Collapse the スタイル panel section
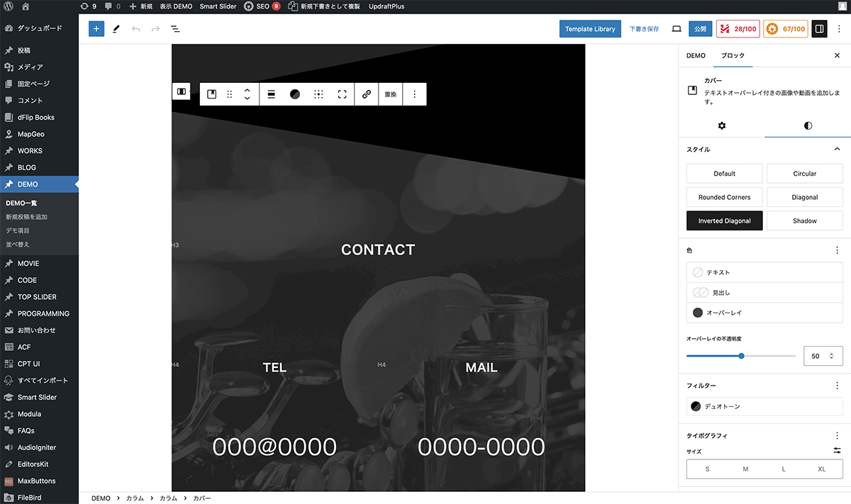Screen dimensions: 851x504 (837, 150)
